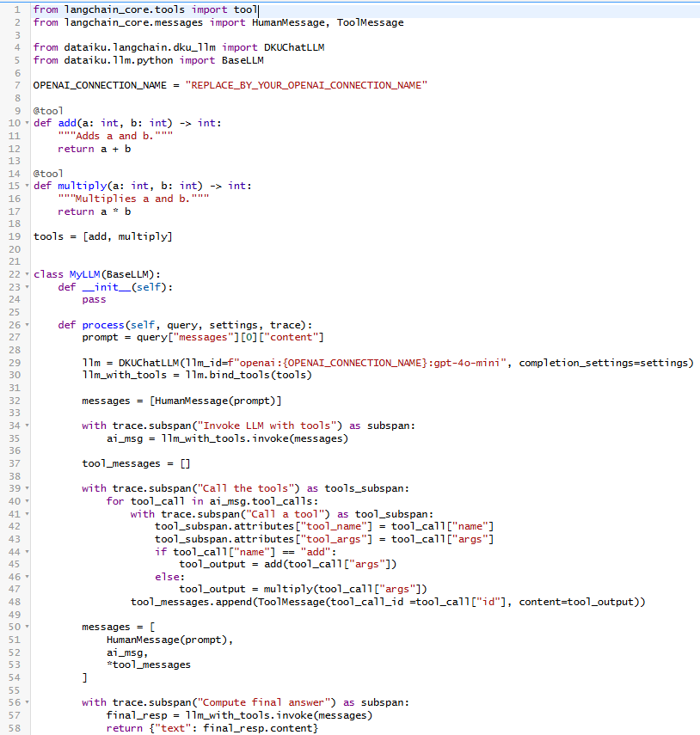The image size is (700, 735).
Task: Collapse the process method fold arrow, line 26
Action: click(x=28, y=325)
